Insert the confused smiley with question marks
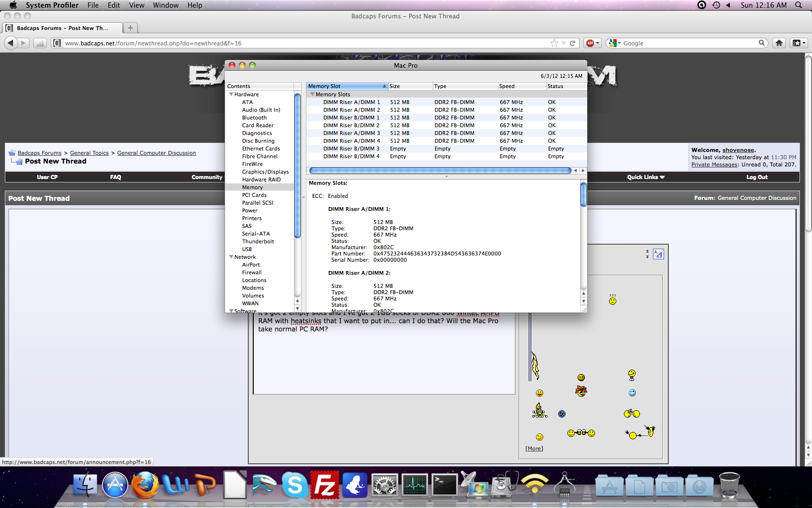 pos(612,299)
